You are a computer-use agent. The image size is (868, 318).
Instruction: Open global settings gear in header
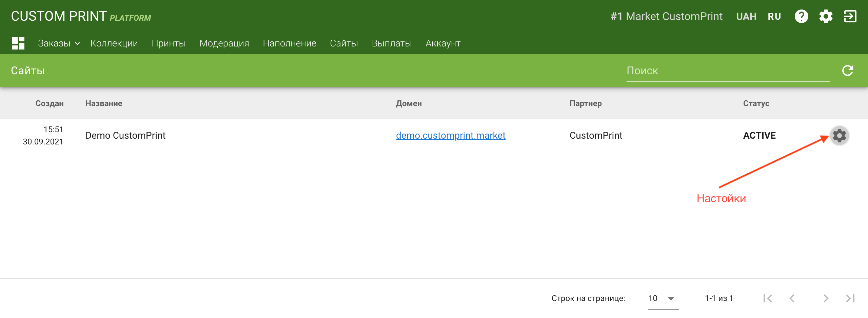pyautogui.click(x=826, y=16)
